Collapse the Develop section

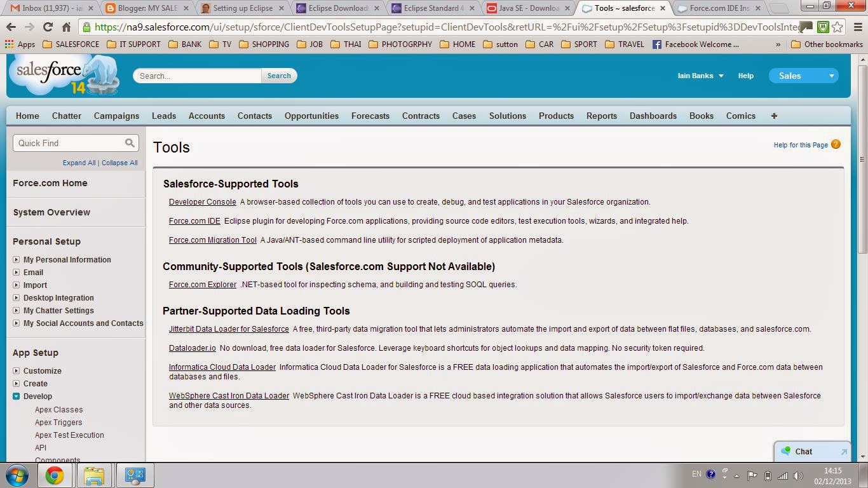(17, 396)
